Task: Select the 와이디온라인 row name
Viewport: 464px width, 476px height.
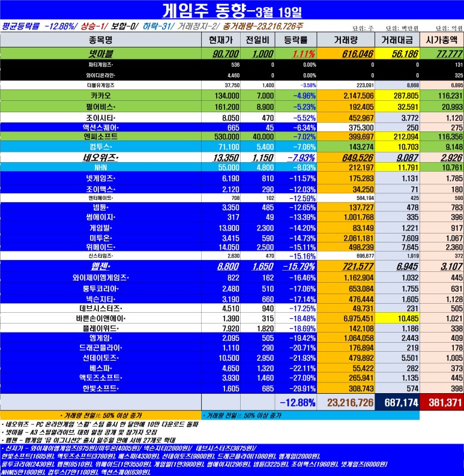Action: (x=100, y=75)
